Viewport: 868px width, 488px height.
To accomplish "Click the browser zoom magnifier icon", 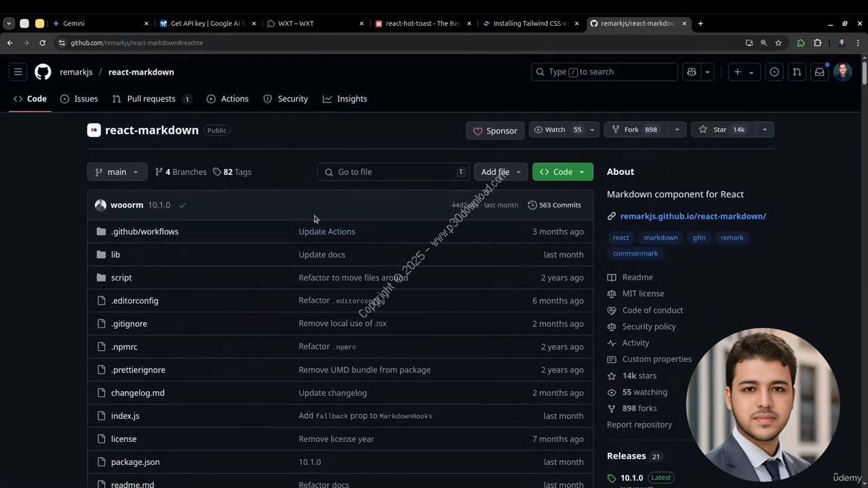I will (x=764, y=43).
